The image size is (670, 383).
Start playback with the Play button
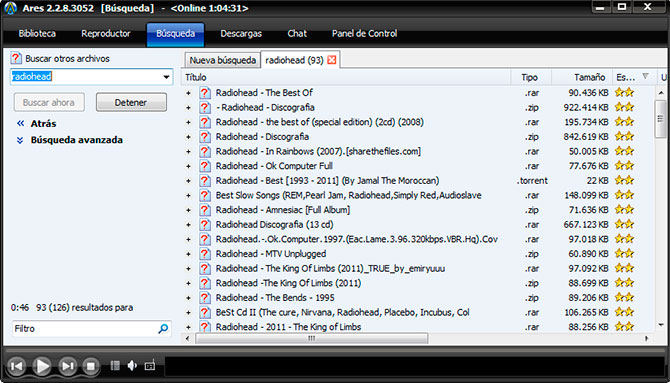tap(42, 366)
